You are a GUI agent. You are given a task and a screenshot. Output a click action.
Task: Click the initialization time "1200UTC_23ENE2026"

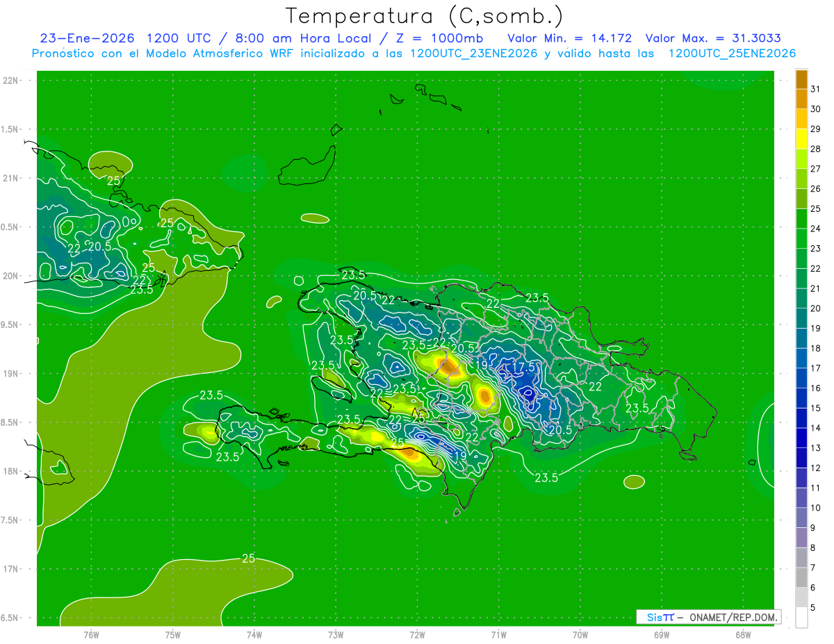(x=473, y=53)
